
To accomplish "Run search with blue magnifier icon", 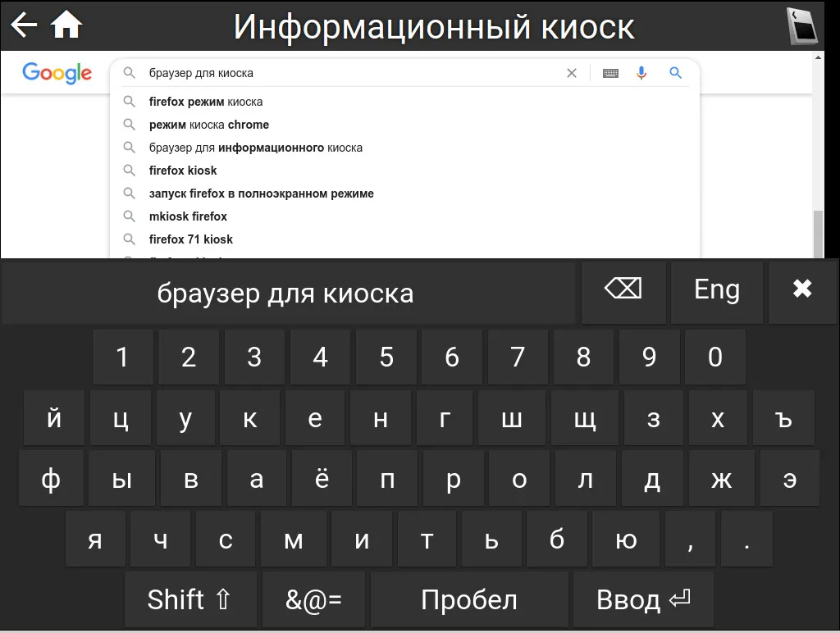I will pyautogui.click(x=676, y=73).
